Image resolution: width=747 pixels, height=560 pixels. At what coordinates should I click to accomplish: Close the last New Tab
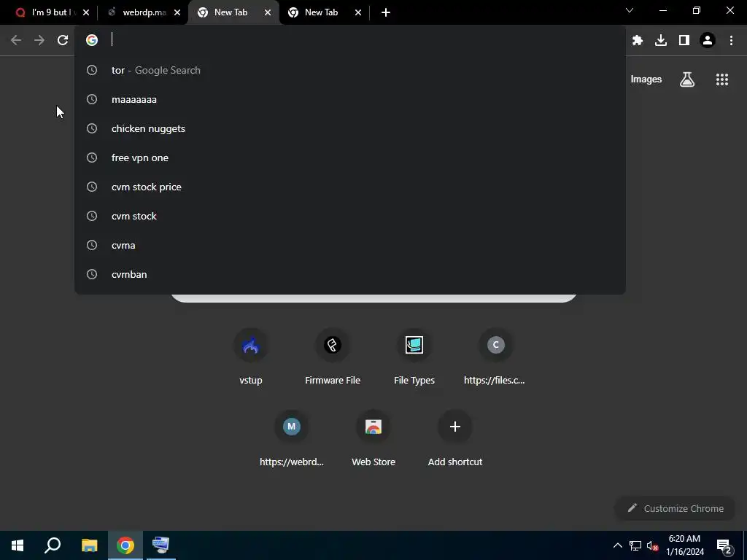point(358,13)
